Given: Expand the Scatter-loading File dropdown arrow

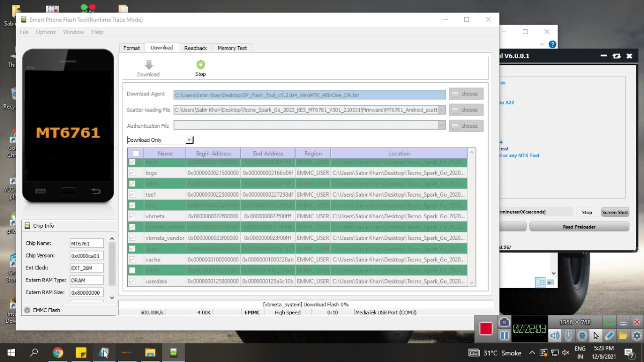Looking at the screenshot, I should click(x=441, y=110).
